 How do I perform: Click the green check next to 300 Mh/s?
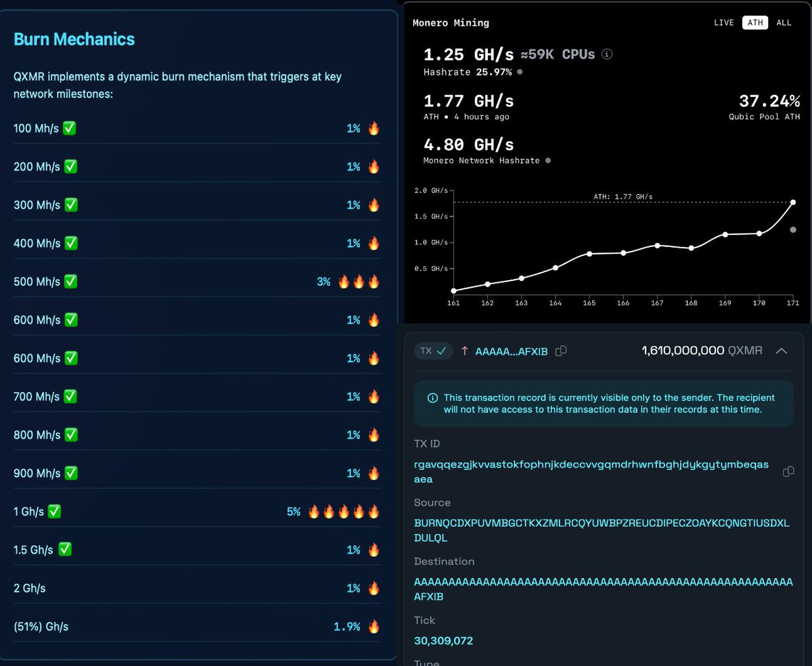point(70,204)
